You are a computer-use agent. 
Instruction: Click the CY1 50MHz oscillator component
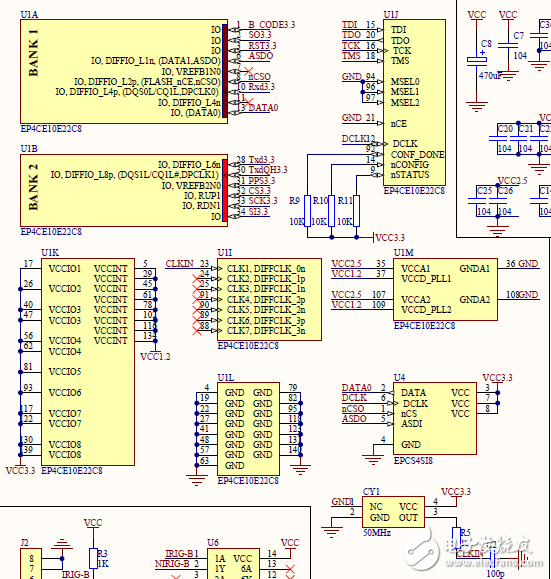tap(393, 512)
